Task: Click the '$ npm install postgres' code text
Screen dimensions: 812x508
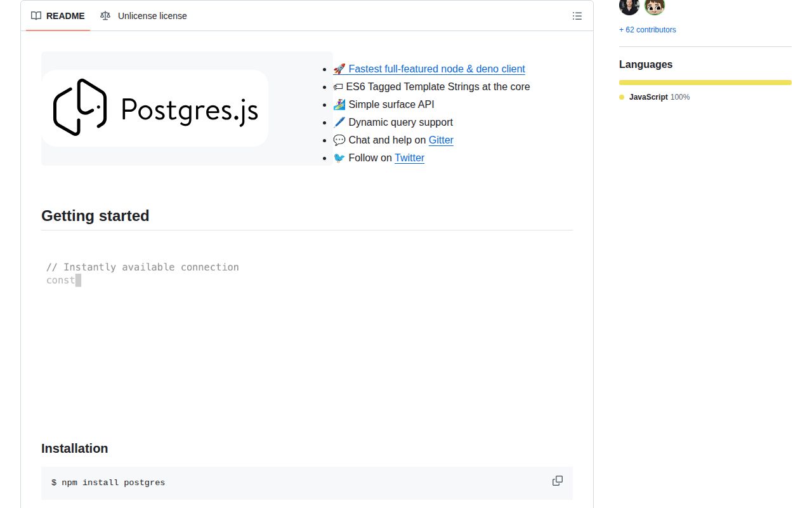Action: click(108, 483)
